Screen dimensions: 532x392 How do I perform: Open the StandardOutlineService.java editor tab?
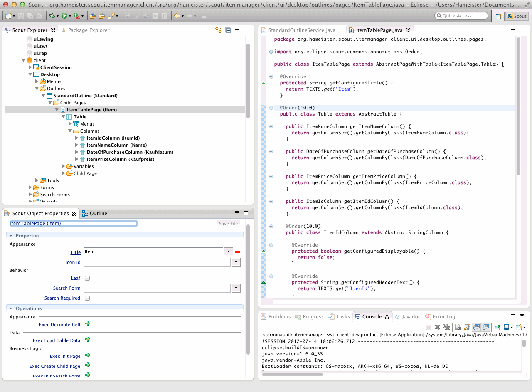[x=301, y=30]
